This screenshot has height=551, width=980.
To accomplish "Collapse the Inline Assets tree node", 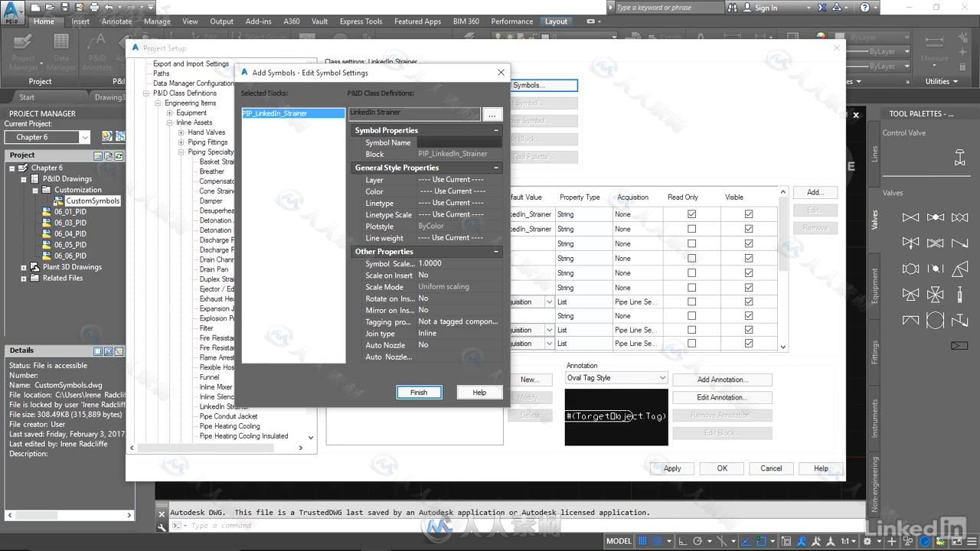I will click(x=169, y=122).
